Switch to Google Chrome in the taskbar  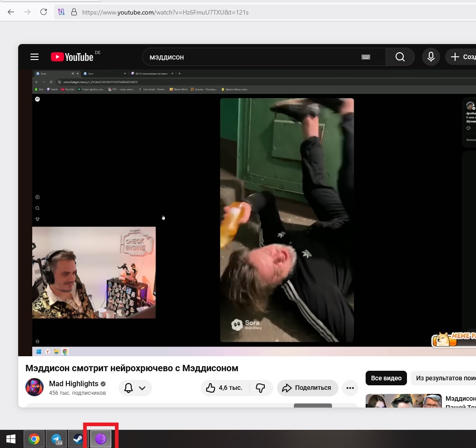coord(34,439)
